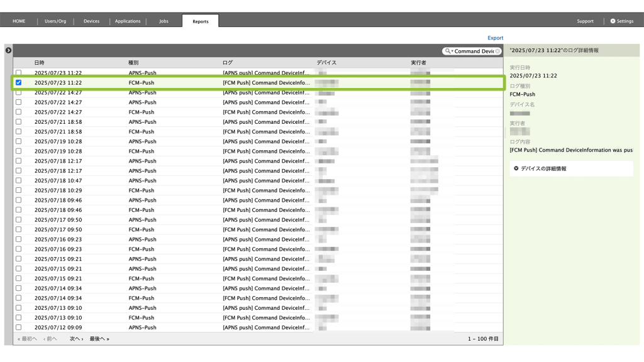Click into the Command Device search field

(474, 52)
